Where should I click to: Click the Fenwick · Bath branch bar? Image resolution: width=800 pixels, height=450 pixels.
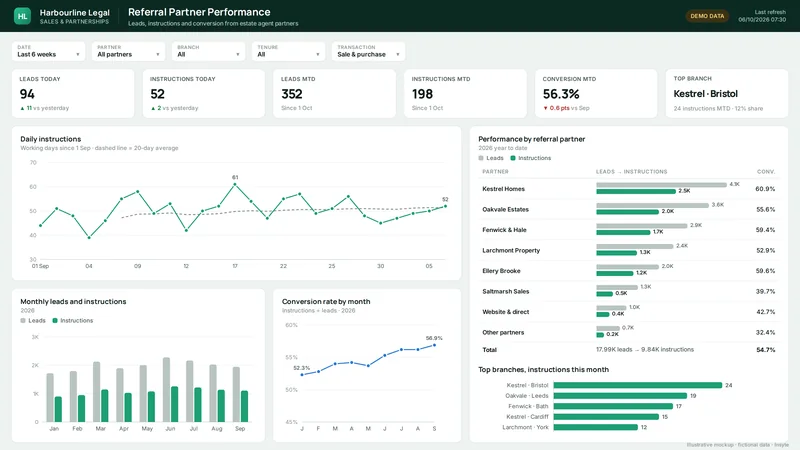613,406
